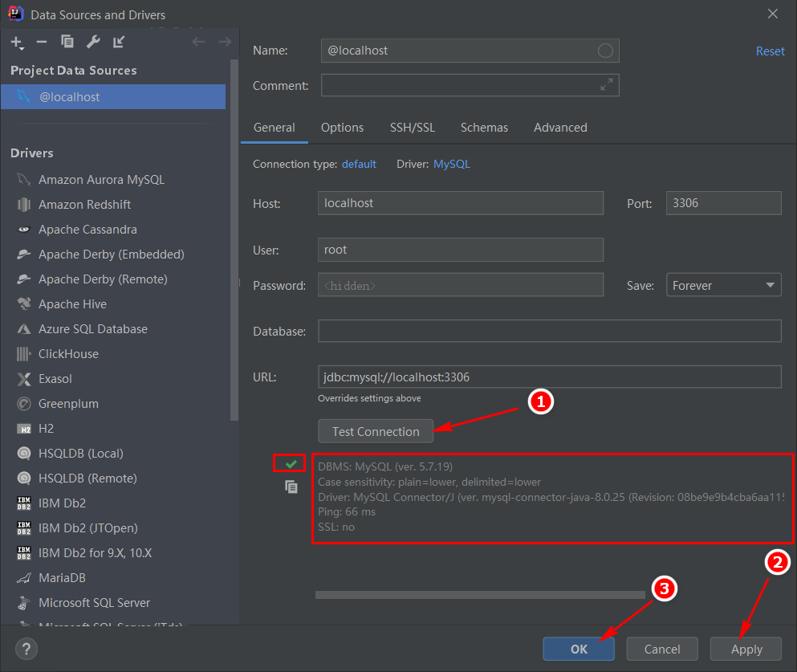This screenshot has width=797, height=672.
Task: Click the URL input field
Action: (x=550, y=377)
